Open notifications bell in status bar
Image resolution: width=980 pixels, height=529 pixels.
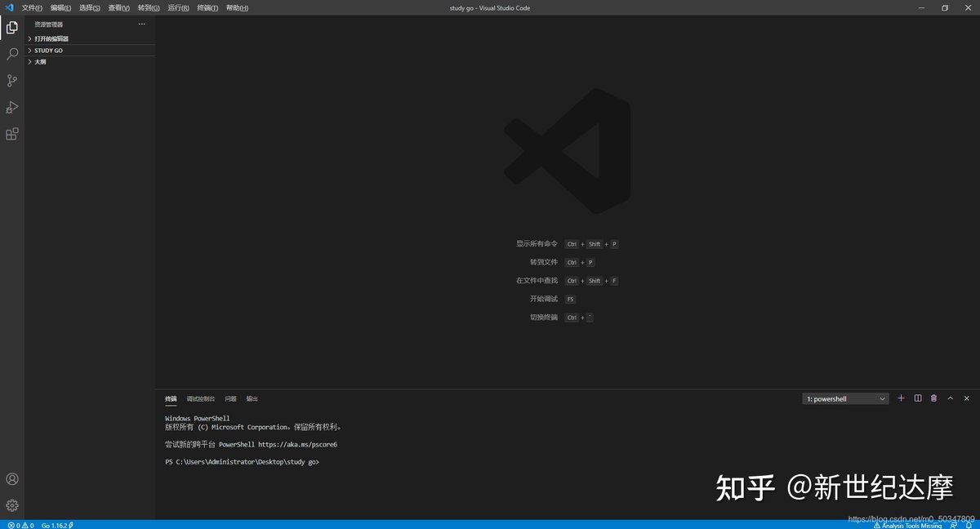point(969,525)
